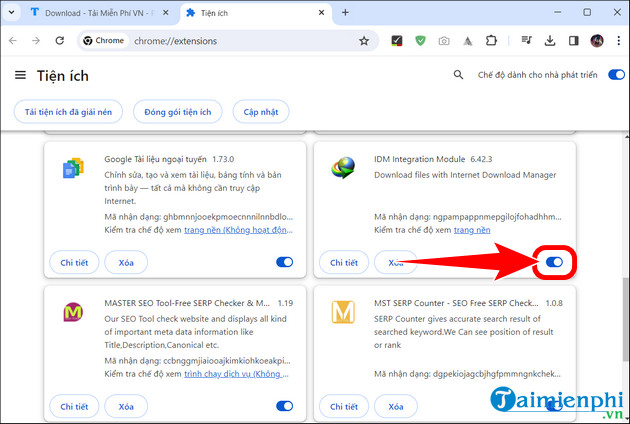This screenshot has height=424, width=630.
Task: Open the profile avatar menu
Action: coord(597,41)
